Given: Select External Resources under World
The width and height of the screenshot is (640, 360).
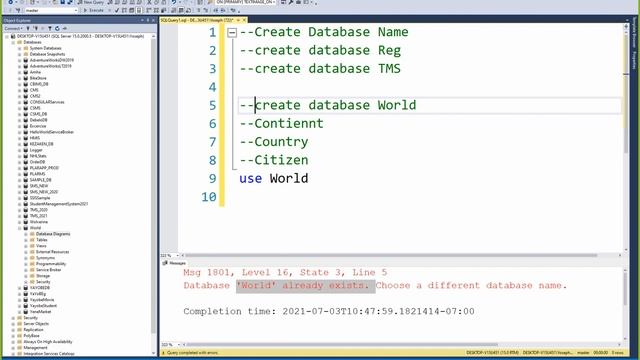Looking at the screenshot, I should pyautogui.click(x=53, y=252).
